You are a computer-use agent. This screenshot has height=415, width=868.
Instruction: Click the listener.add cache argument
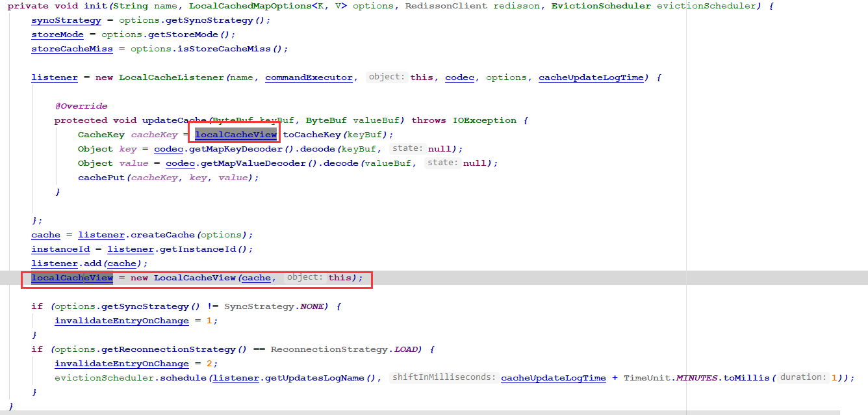[x=121, y=263]
